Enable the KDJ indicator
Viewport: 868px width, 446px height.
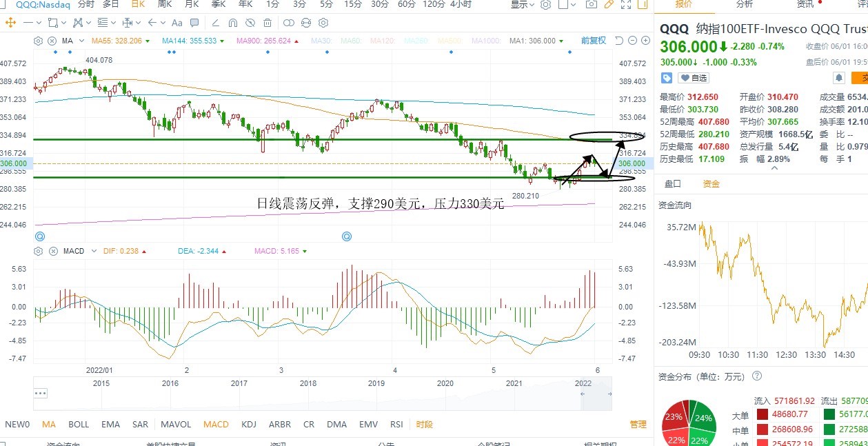pyautogui.click(x=249, y=425)
